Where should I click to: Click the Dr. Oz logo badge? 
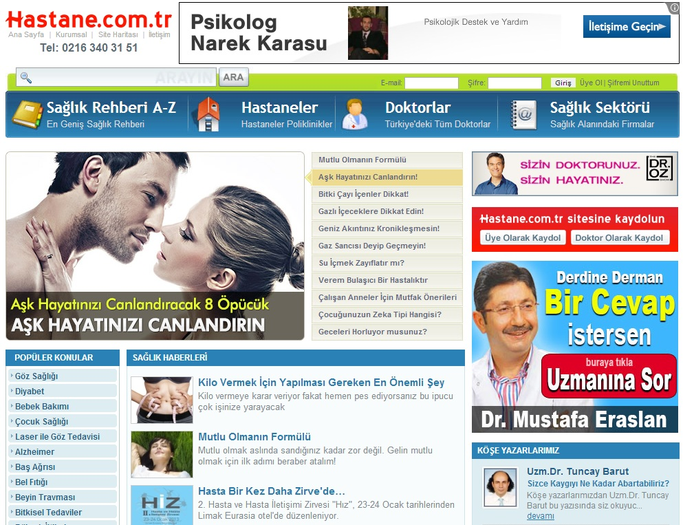point(659,169)
